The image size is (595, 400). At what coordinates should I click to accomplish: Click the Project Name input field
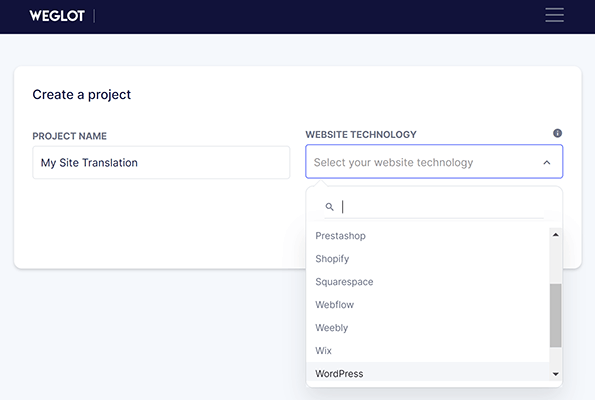[x=161, y=162]
